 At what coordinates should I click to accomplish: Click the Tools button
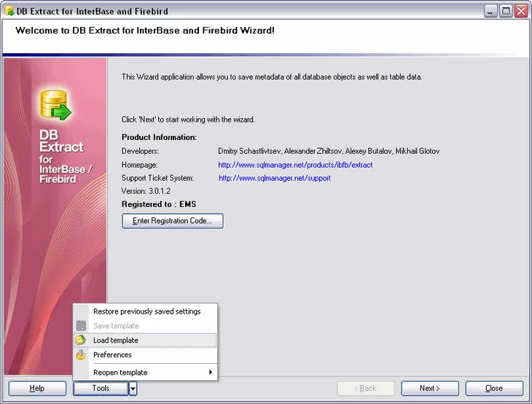[x=101, y=388]
